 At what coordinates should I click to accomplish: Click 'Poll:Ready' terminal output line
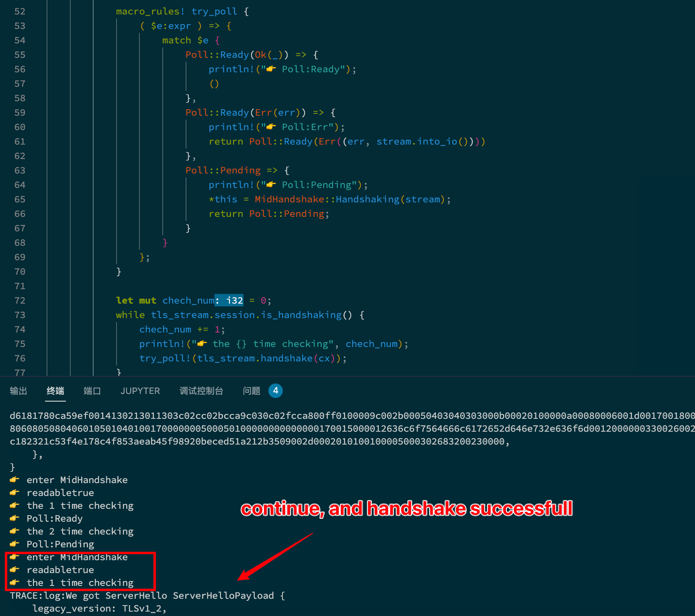click(46, 518)
